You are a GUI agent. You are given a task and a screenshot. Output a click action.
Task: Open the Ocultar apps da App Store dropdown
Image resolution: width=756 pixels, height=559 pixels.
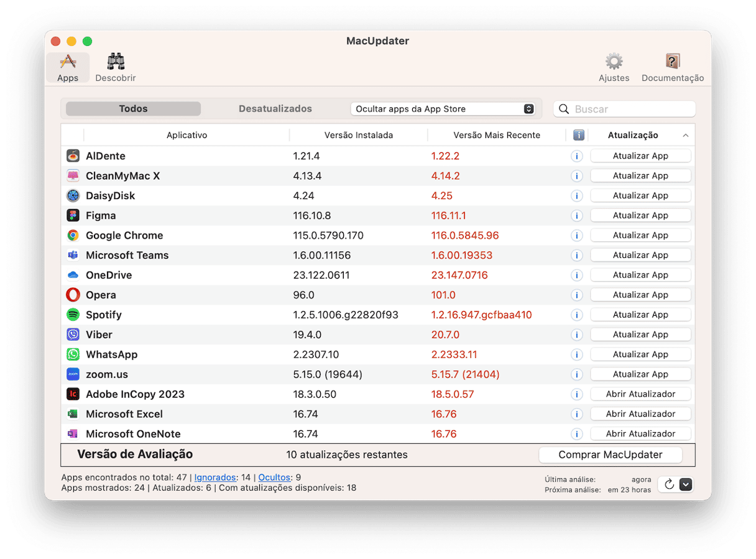coord(443,109)
